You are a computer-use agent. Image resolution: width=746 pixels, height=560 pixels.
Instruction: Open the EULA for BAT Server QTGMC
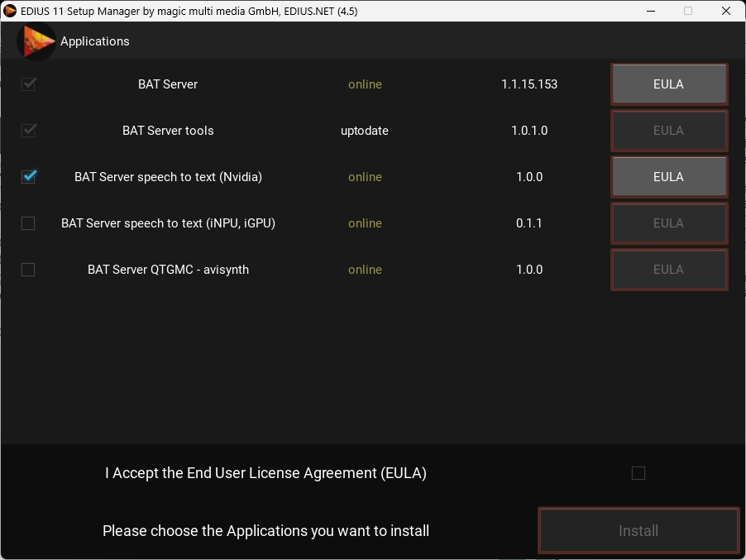pos(669,270)
